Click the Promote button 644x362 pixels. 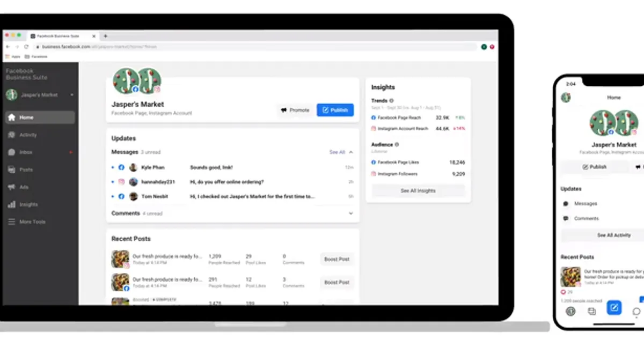click(295, 110)
